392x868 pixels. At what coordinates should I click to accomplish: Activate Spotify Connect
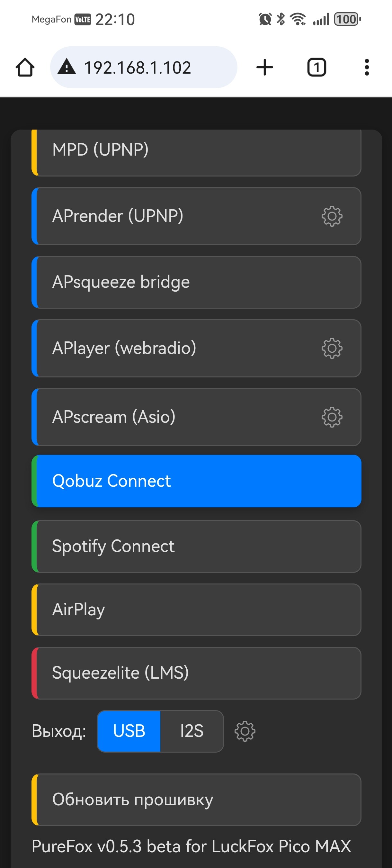[x=196, y=546]
